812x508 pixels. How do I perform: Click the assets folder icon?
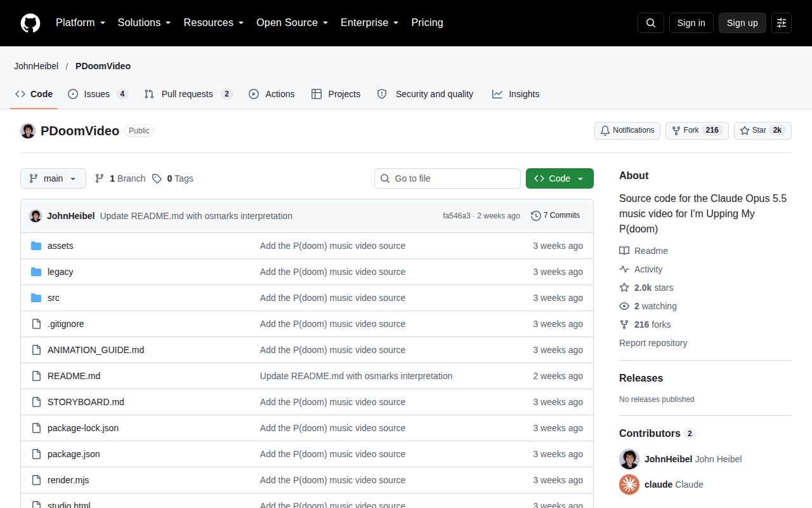(36, 246)
